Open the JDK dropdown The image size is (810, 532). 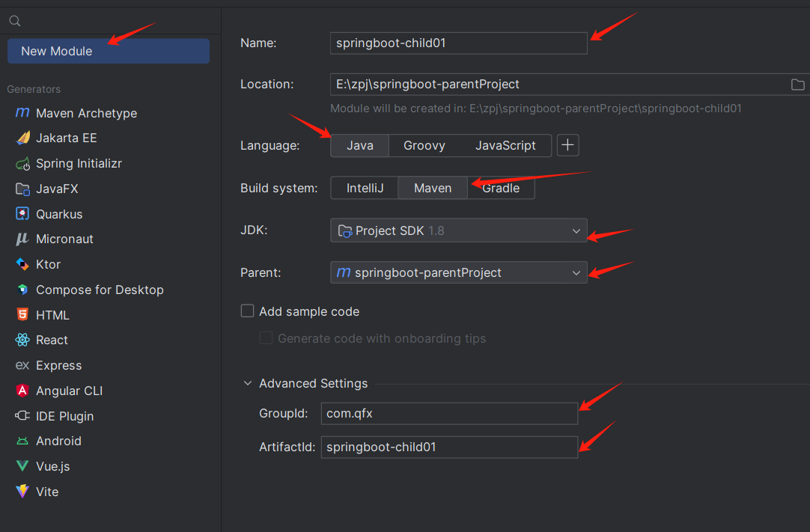coord(458,230)
